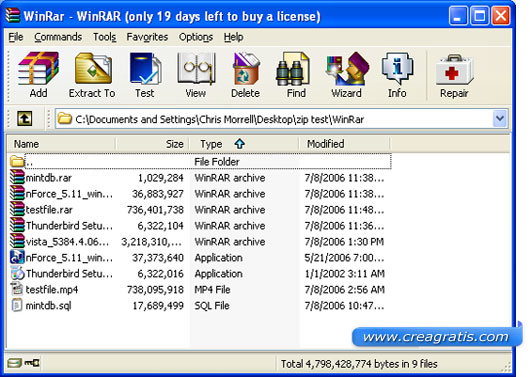Click the icon of vista_5384.4.06 archive

click(x=17, y=241)
